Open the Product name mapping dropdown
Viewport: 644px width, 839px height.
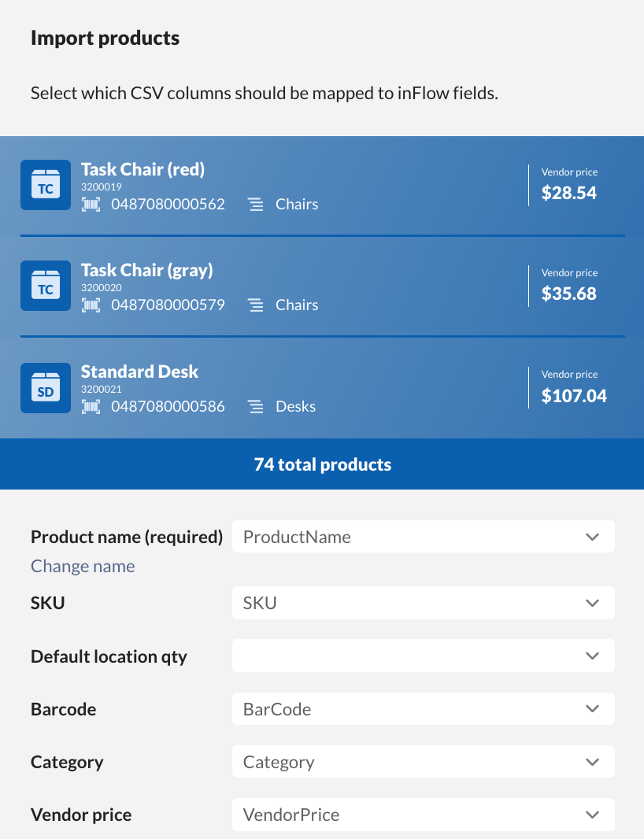click(x=423, y=537)
